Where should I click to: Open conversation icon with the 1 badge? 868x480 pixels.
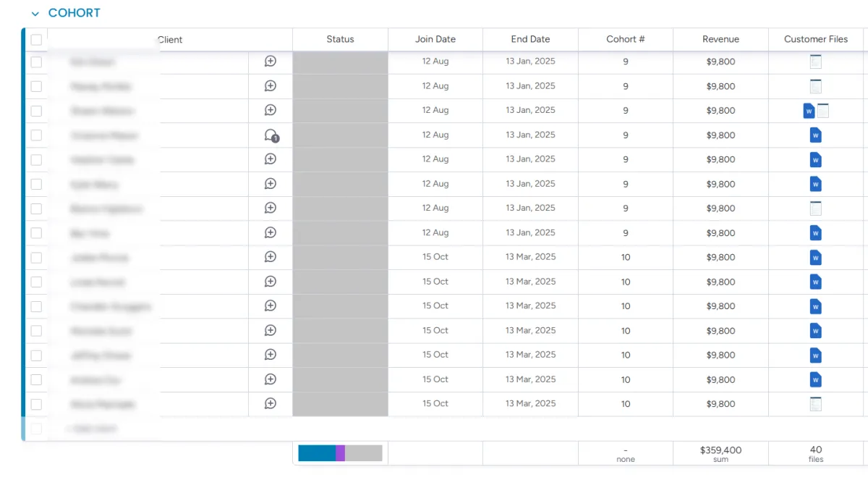(x=271, y=135)
